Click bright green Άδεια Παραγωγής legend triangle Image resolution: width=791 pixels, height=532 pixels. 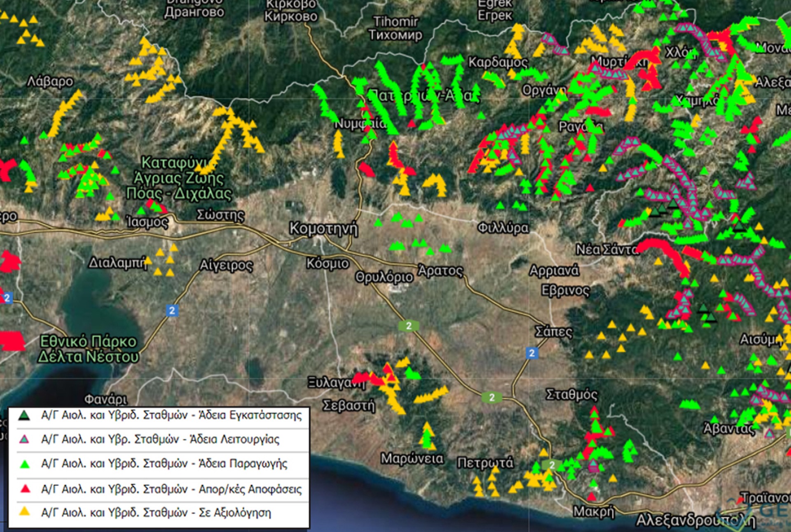tap(25, 464)
